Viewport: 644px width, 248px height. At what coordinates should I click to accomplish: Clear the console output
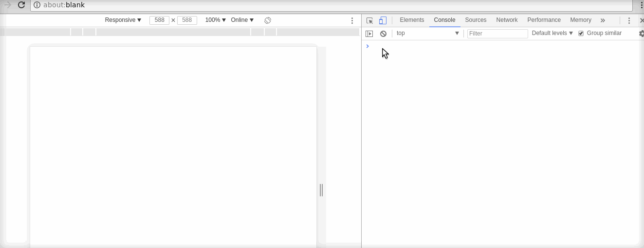click(x=383, y=34)
